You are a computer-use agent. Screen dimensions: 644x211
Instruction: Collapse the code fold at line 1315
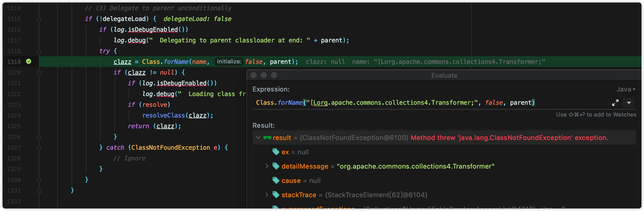pyautogui.click(x=39, y=19)
